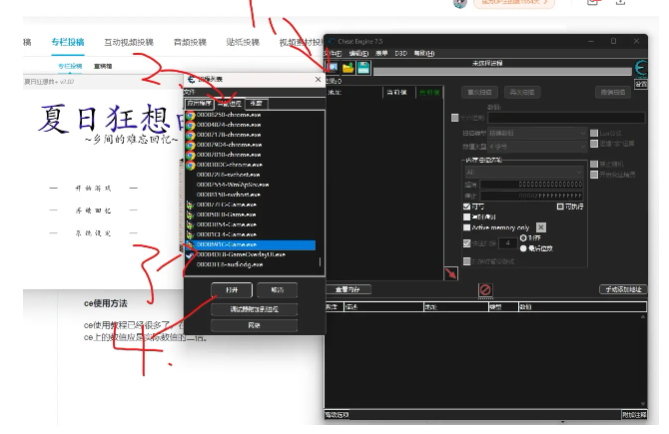This screenshot has width=669, height=434.
Task: Click the Open (打开) button in process list
Action: [232, 290]
